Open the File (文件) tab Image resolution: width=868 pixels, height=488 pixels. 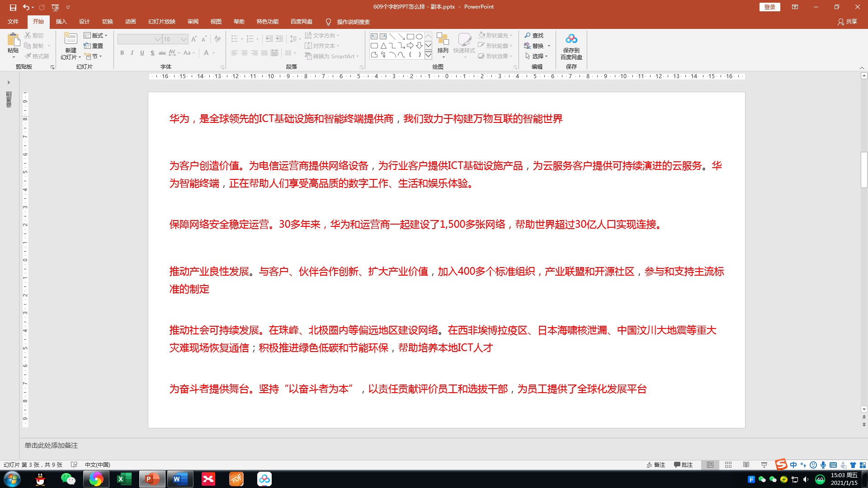[x=13, y=22]
